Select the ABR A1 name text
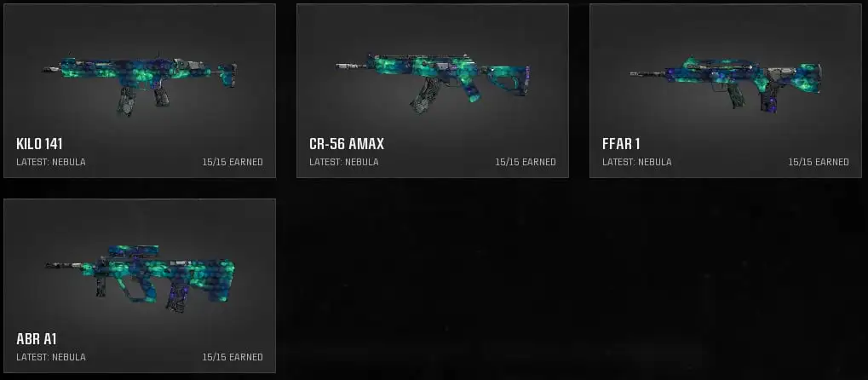 pos(37,339)
